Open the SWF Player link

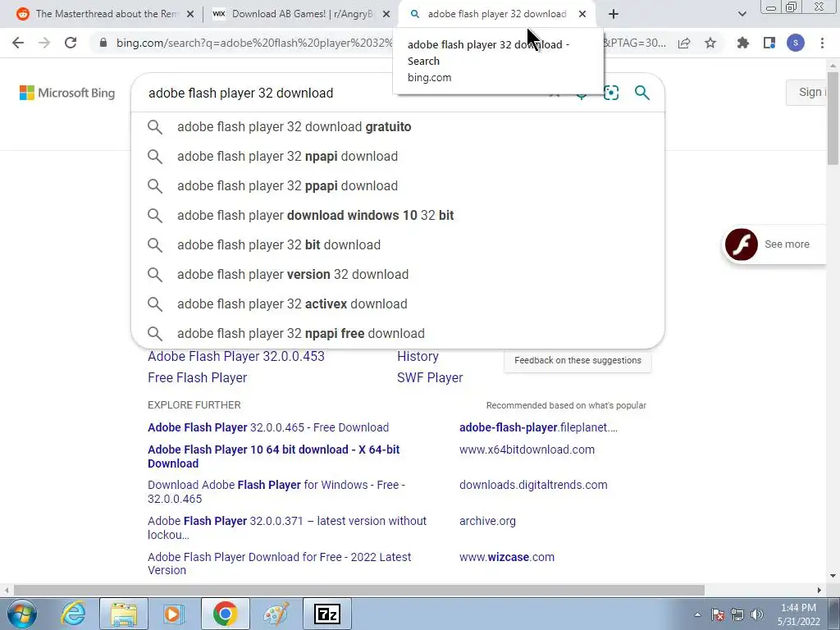pyautogui.click(x=430, y=377)
